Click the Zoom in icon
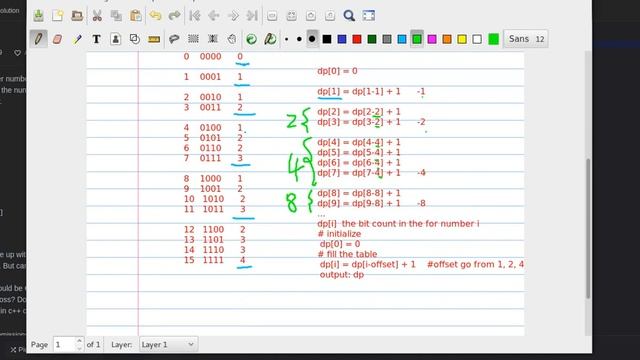Image resolution: width=640 pixels, height=360 pixels. tap(311, 16)
